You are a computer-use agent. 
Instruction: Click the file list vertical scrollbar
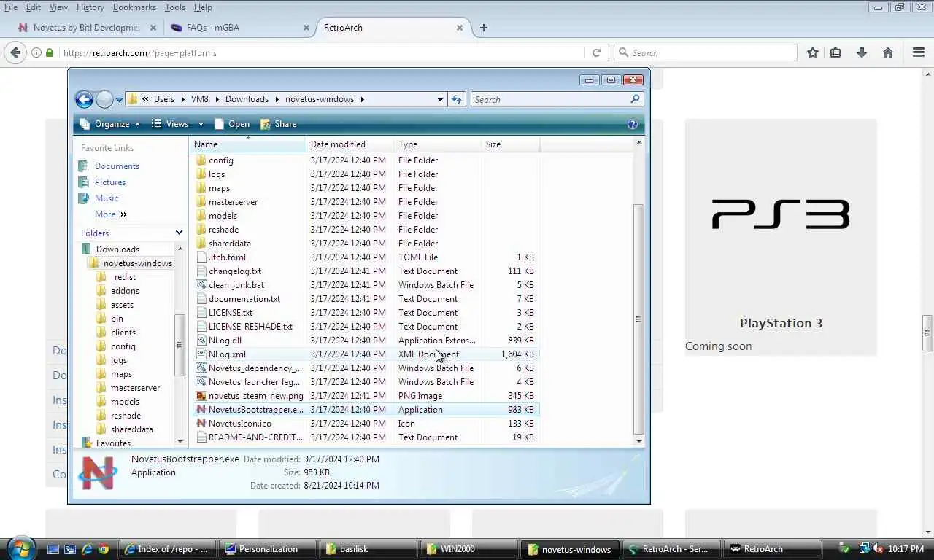[639, 319]
